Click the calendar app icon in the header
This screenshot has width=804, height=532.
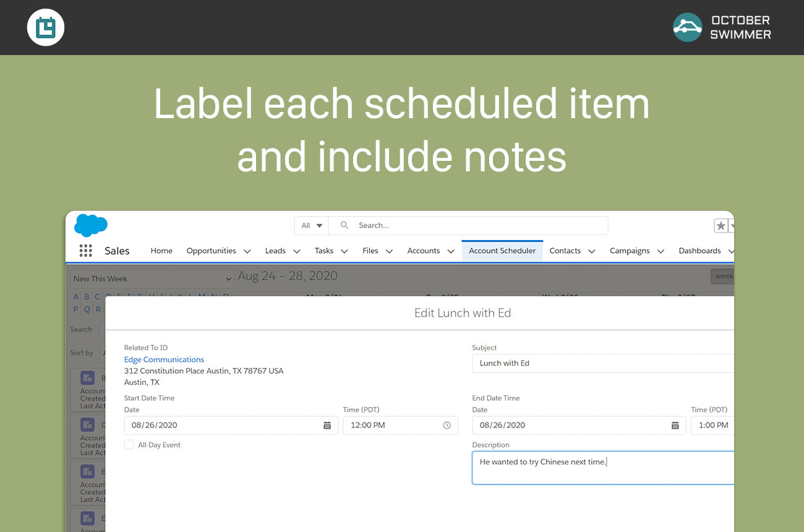click(46, 28)
